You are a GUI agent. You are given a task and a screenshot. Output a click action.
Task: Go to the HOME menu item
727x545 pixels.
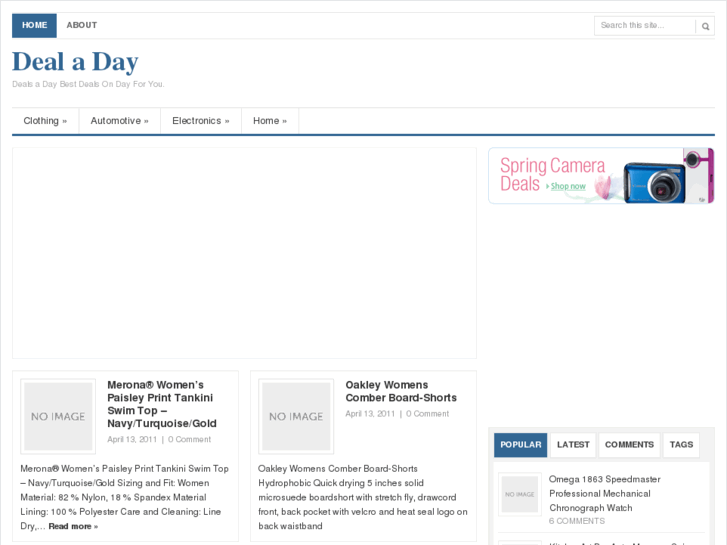[34, 26]
